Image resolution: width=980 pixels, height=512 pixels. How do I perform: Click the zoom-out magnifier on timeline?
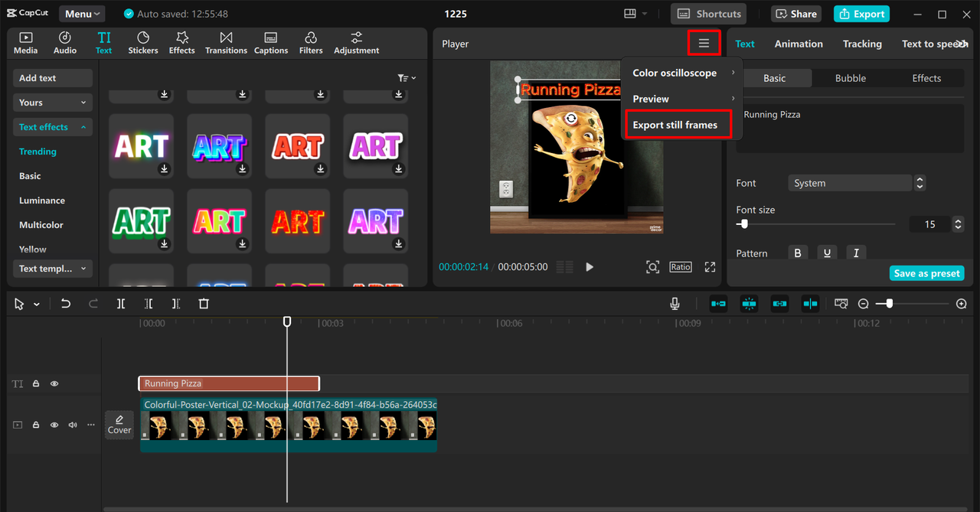pos(864,304)
